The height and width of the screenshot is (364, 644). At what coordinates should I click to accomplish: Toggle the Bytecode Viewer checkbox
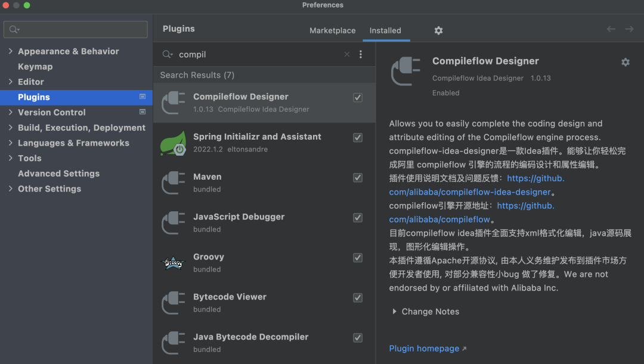pyautogui.click(x=358, y=298)
